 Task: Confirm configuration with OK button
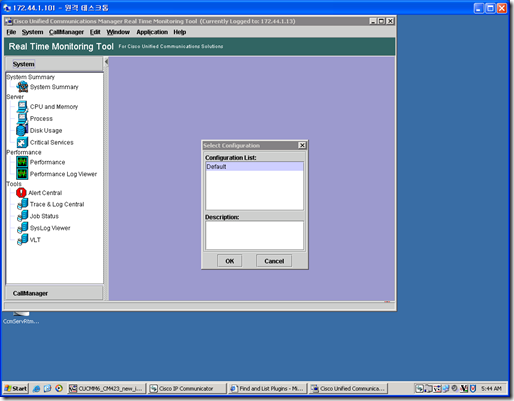pyautogui.click(x=230, y=261)
